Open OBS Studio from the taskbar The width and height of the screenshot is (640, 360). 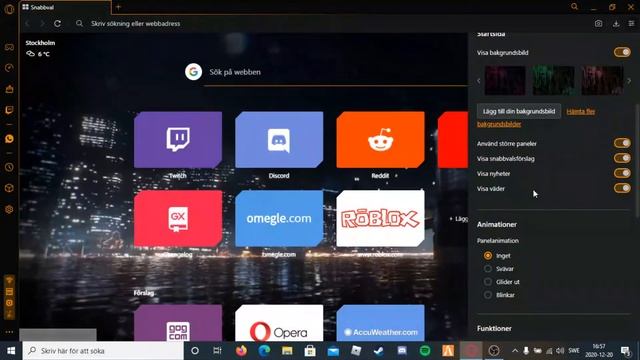[x=494, y=351]
